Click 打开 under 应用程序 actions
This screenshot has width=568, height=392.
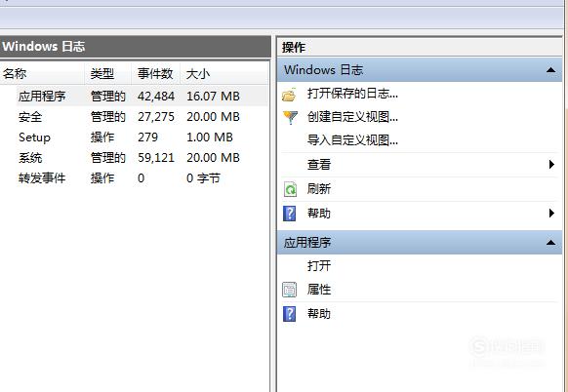pyautogui.click(x=319, y=265)
